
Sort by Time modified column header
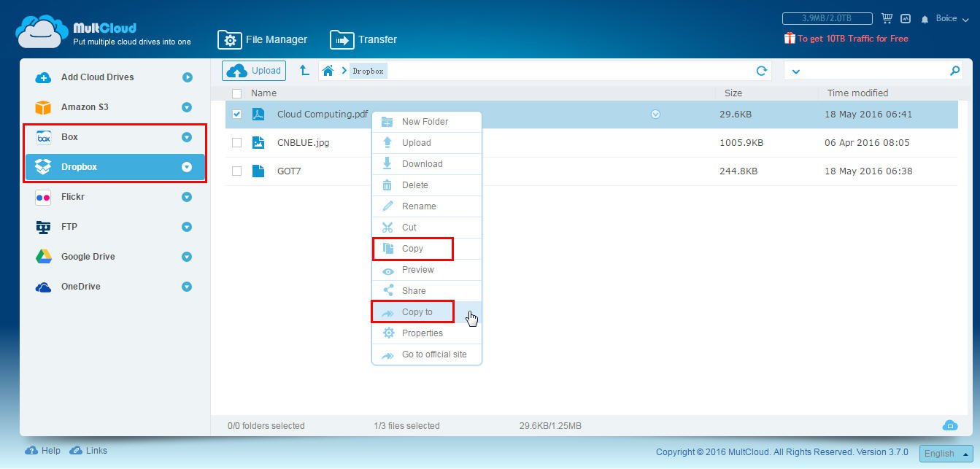coord(857,93)
